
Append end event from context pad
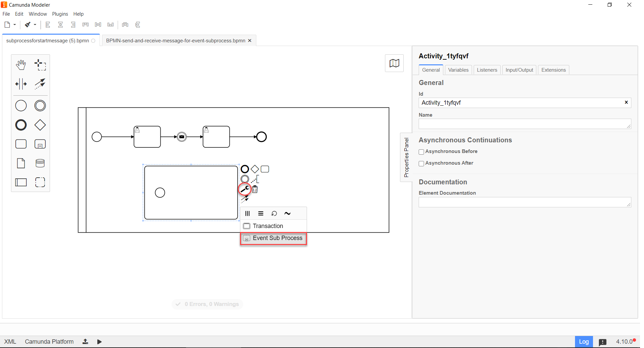245,169
